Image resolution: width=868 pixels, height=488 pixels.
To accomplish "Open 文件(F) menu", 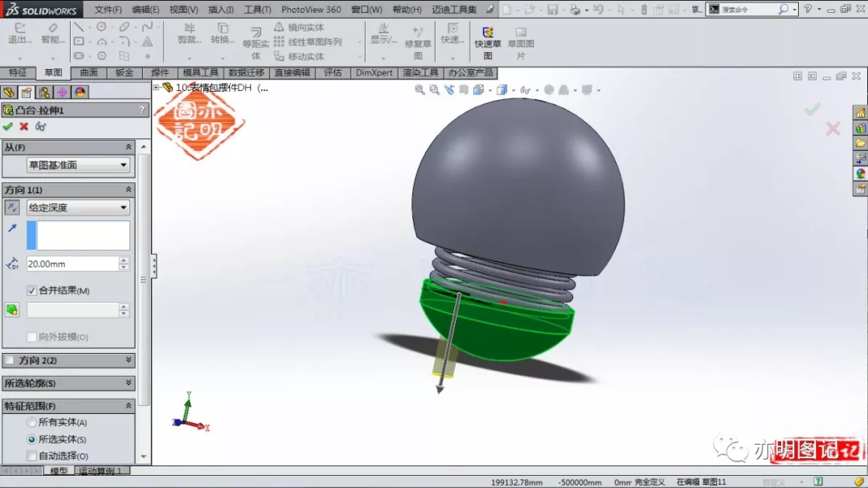I will [x=108, y=10].
